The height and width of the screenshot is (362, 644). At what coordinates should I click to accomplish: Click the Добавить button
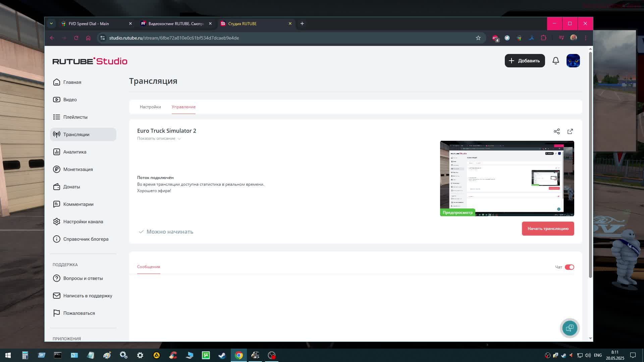coord(525,61)
